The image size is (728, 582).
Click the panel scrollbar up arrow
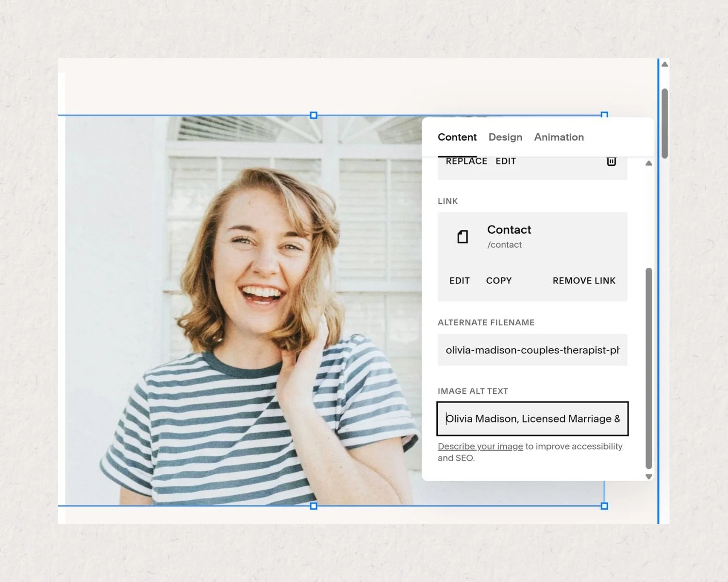point(649,163)
